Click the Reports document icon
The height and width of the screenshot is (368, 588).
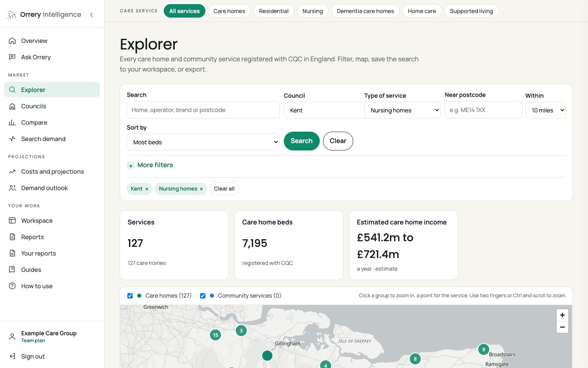(12, 237)
